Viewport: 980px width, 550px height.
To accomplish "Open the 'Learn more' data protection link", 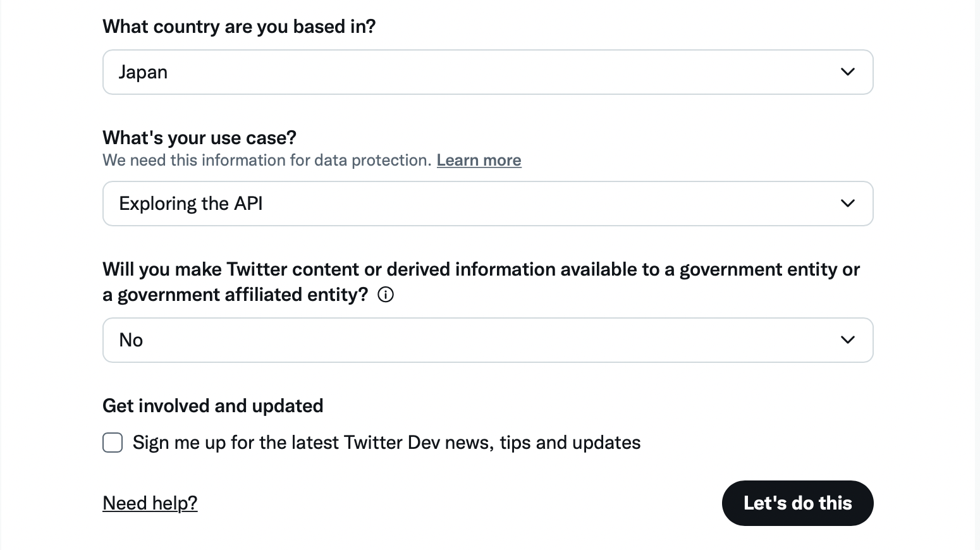I will 479,161.
